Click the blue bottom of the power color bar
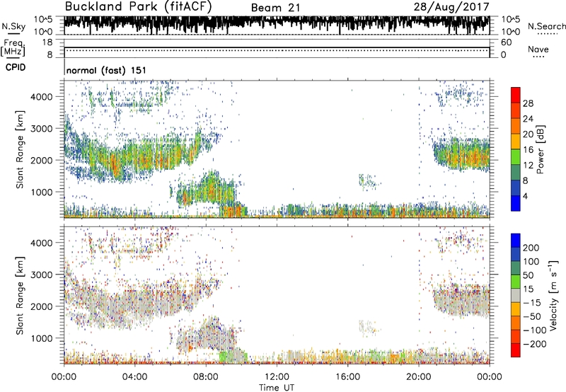 516,203
